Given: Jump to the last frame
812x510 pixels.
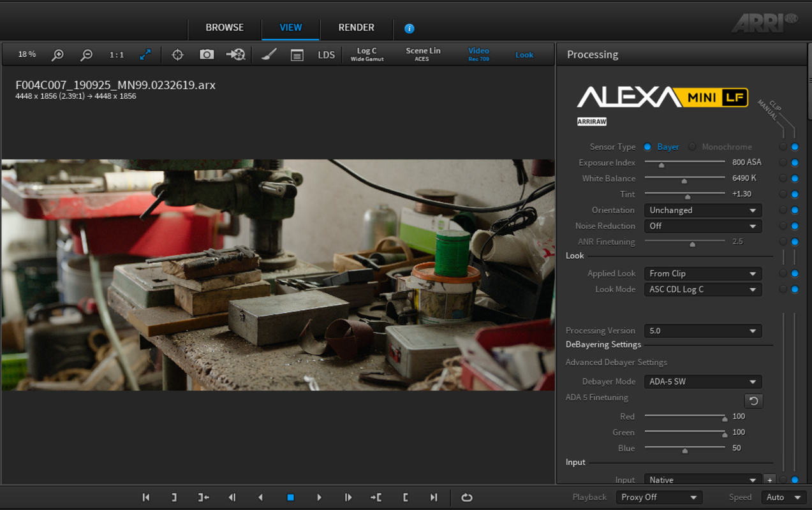Looking at the screenshot, I should pyautogui.click(x=434, y=497).
